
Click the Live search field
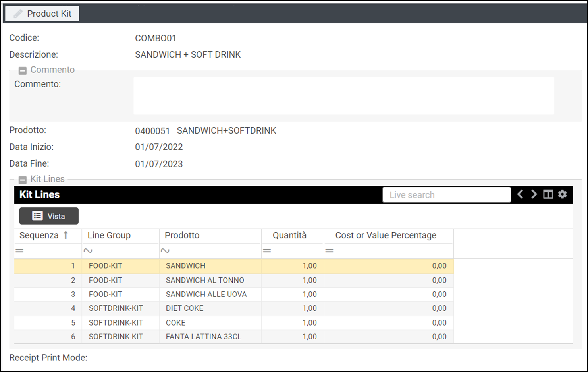coord(446,195)
